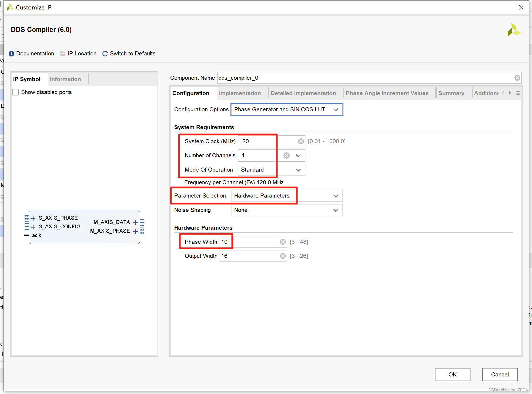Viewport: 532px width, 394px height.
Task: Clear the Phase Width value
Action: coord(283,242)
